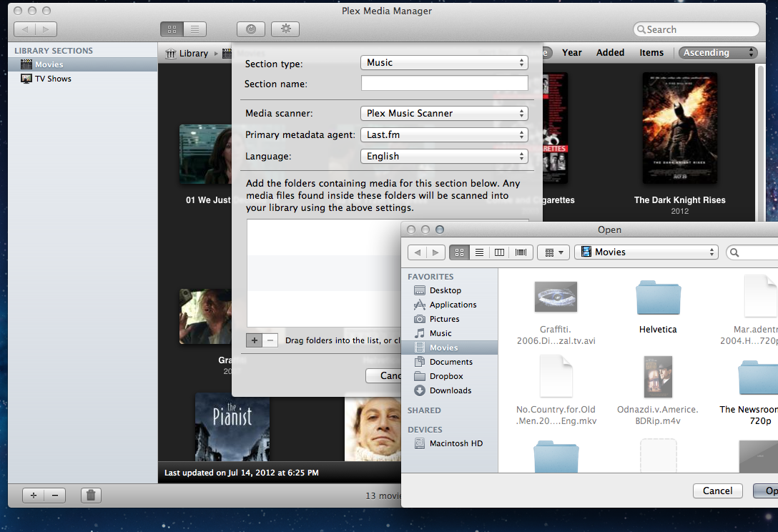Sort the library by Year

point(571,53)
